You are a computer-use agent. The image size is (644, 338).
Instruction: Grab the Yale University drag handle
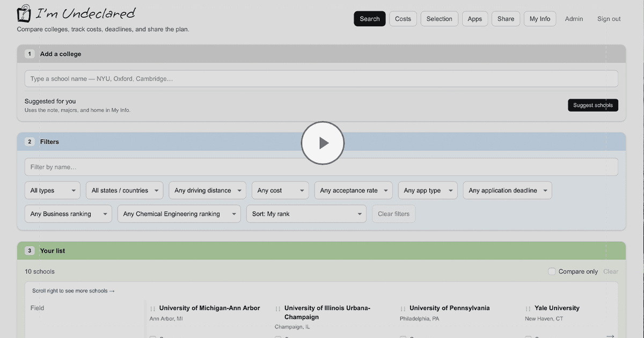point(528,309)
